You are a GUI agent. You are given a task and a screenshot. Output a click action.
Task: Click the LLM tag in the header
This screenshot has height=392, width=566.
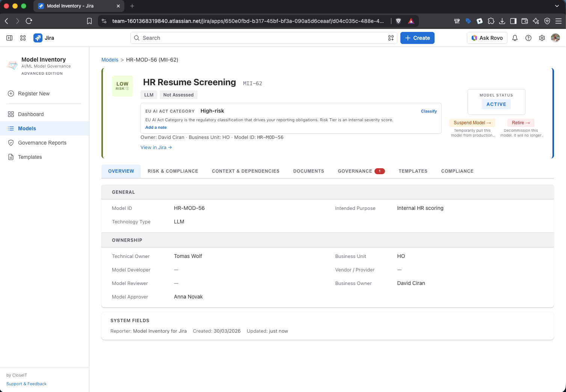coord(149,95)
